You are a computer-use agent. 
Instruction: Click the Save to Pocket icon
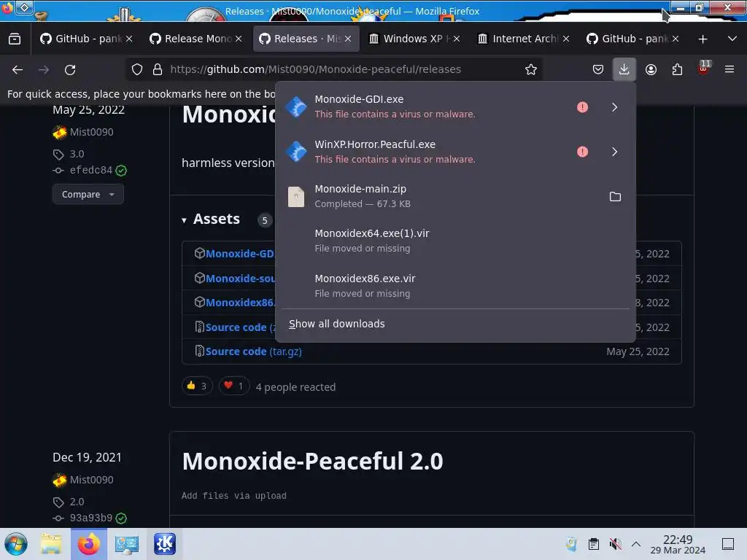(x=598, y=69)
